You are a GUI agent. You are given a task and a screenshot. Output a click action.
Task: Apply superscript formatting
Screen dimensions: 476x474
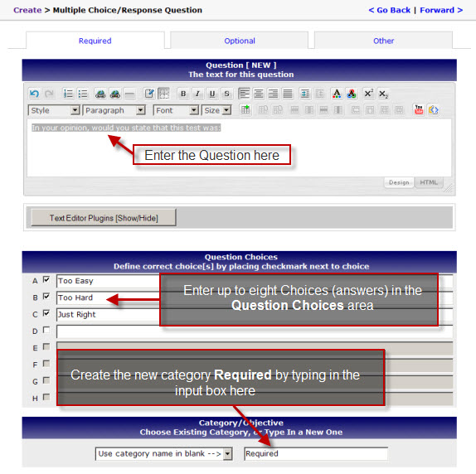(368, 94)
